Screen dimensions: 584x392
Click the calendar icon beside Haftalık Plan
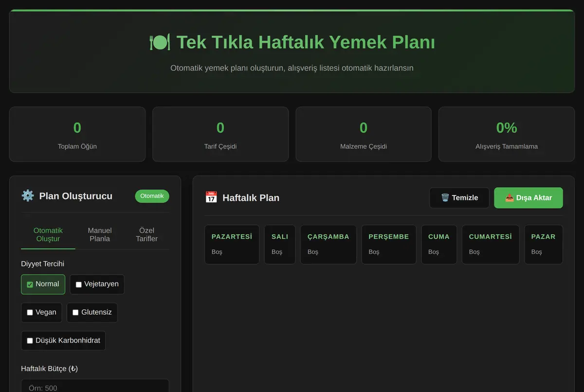[211, 197]
